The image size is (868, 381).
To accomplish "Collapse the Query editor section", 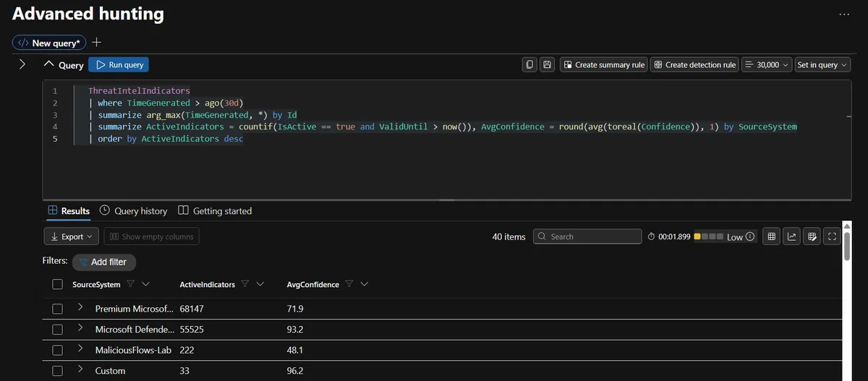I will 49,64.
